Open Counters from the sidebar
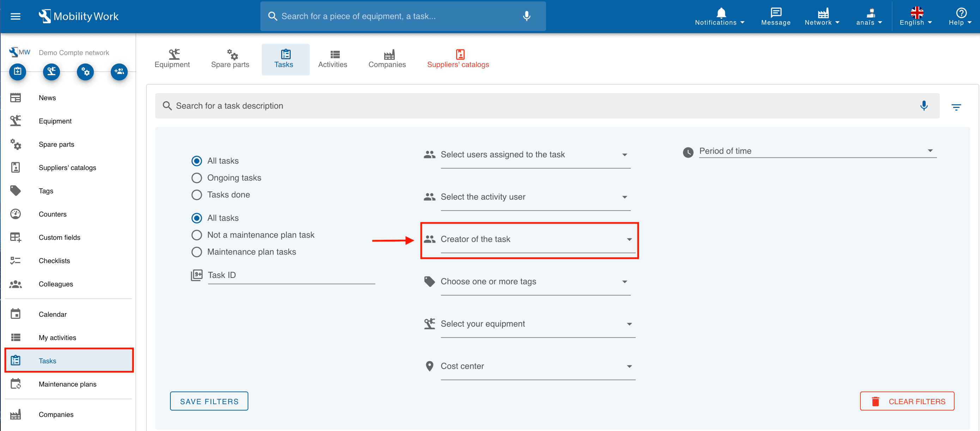This screenshot has width=980, height=431. click(53, 214)
